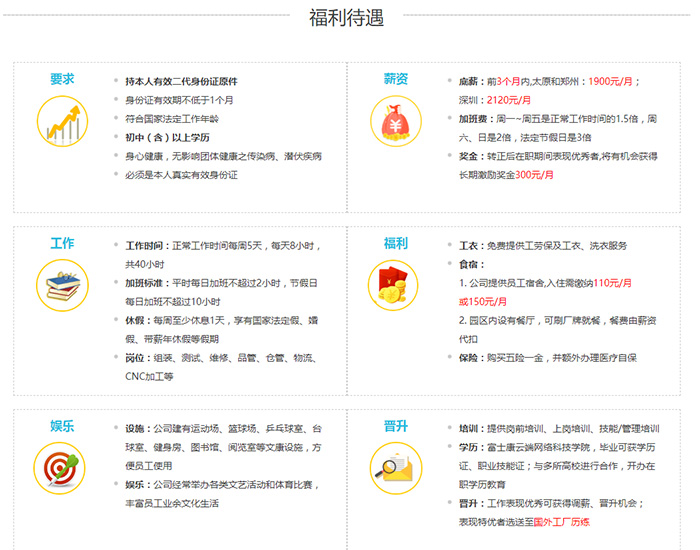The height and width of the screenshot is (550, 700).
Task: Click the red 1900元/月 salary figure
Action: [x=610, y=82]
